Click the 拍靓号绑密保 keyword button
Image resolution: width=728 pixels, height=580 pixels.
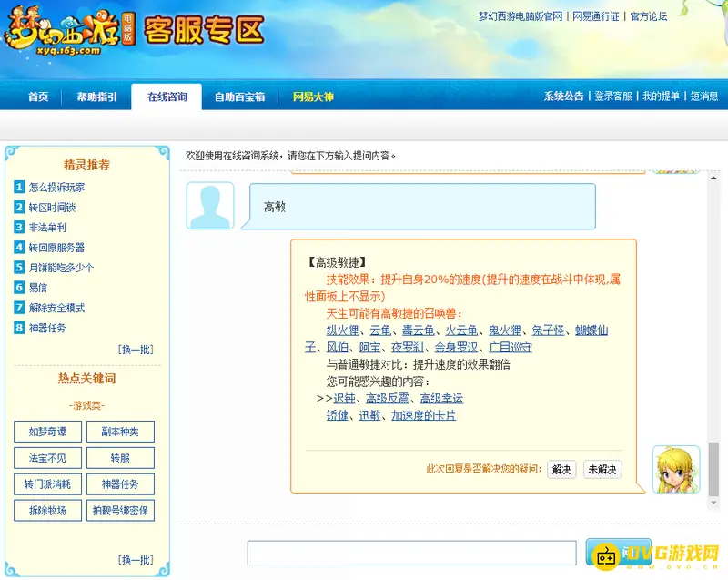[120, 510]
